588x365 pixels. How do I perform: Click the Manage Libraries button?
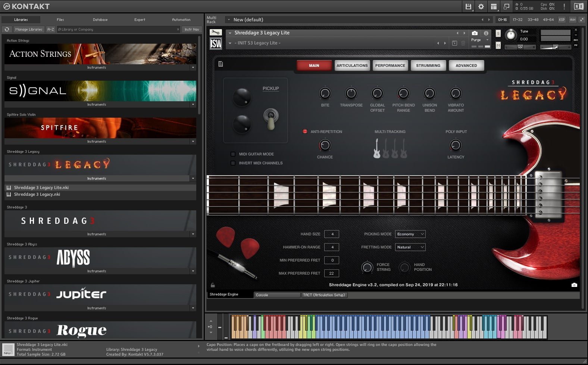29,29
